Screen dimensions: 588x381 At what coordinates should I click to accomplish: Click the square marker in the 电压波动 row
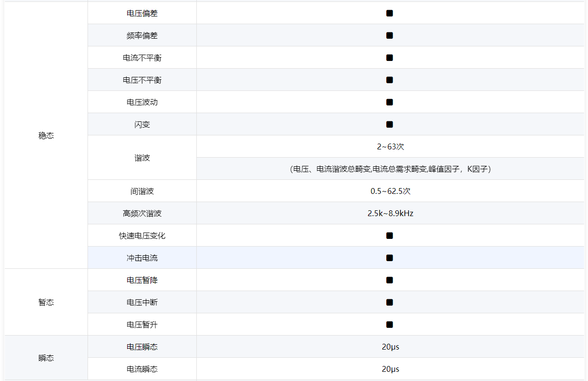coord(389,102)
